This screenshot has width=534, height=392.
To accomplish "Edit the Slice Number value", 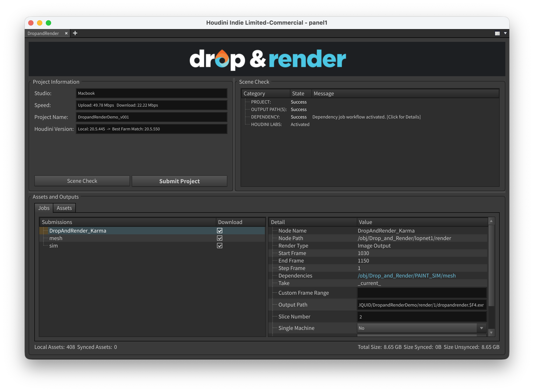I will point(421,316).
